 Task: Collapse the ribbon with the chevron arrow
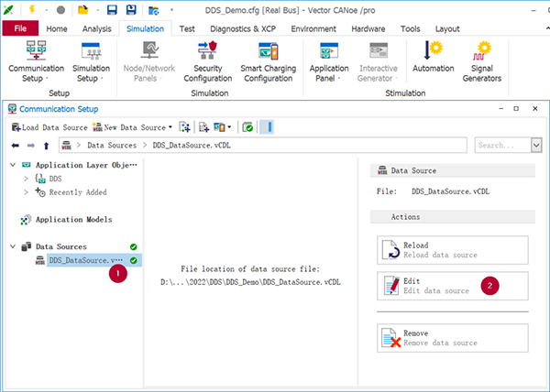(547, 28)
